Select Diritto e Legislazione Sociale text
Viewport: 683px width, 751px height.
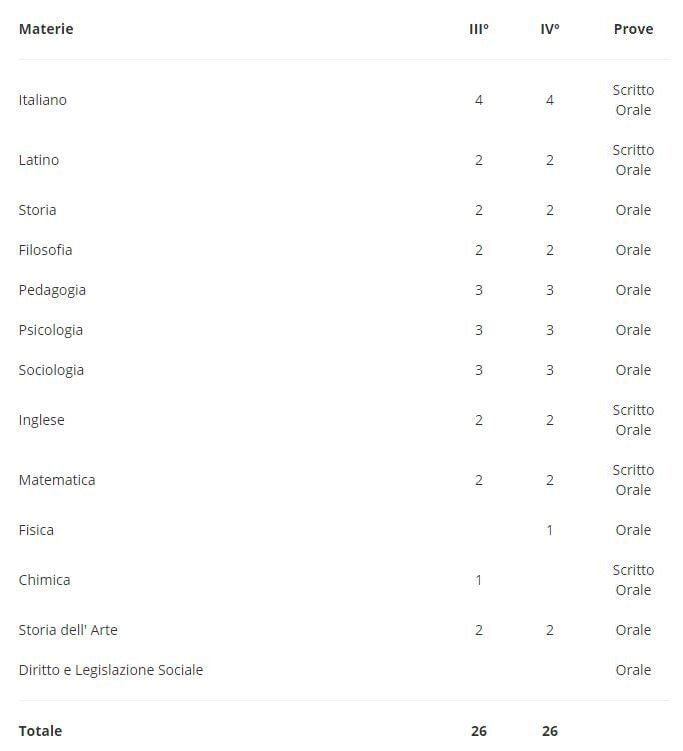click(111, 670)
